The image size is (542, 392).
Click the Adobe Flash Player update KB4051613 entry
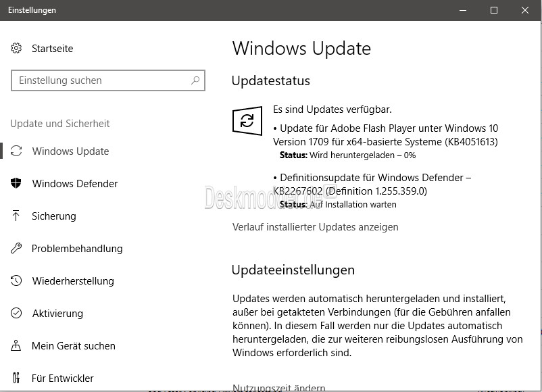click(385, 134)
